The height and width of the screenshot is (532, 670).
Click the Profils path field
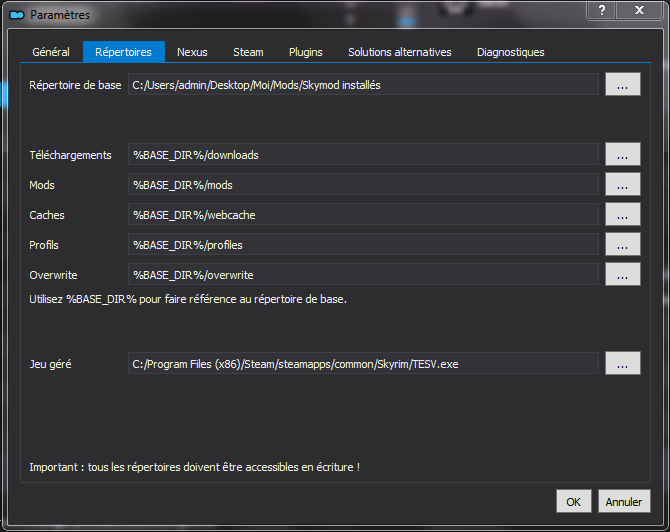pos(363,244)
